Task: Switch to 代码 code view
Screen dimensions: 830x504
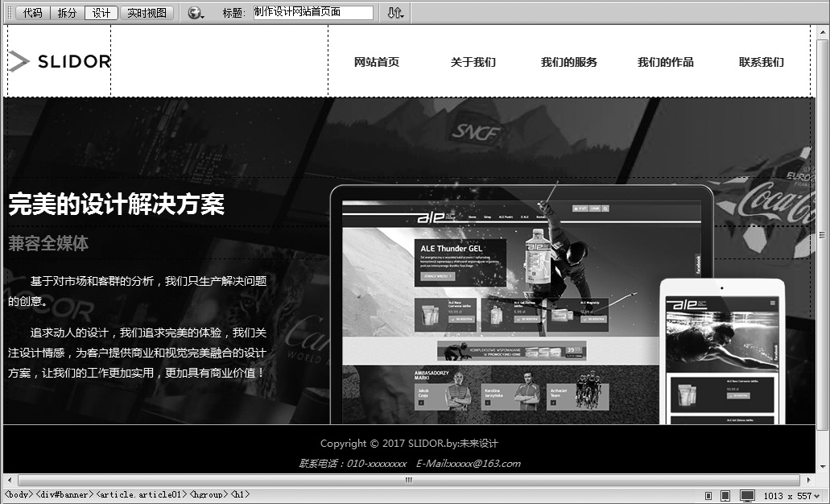Action: click(x=33, y=13)
